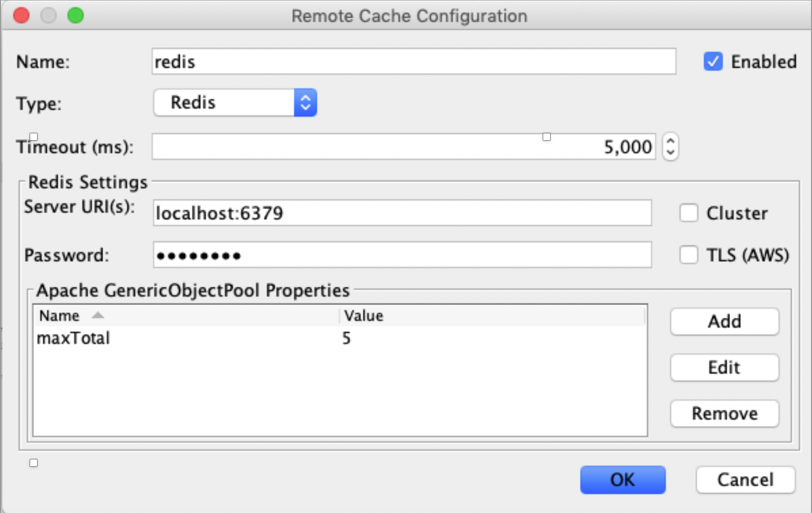This screenshot has height=513, width=812.
Task: Cancel the Remote Cache Configuration dialog
Action: (745, 480)
